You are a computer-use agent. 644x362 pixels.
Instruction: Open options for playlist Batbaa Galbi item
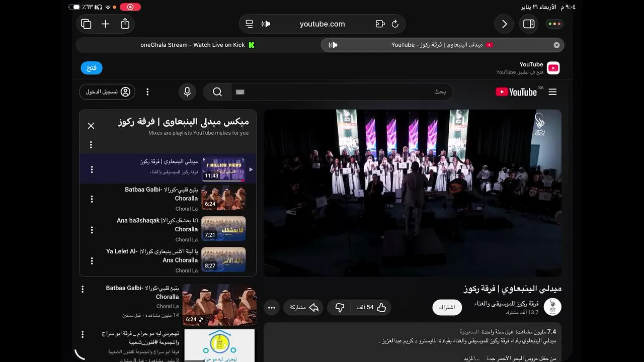pyautogui.click(x=92, y=199)
